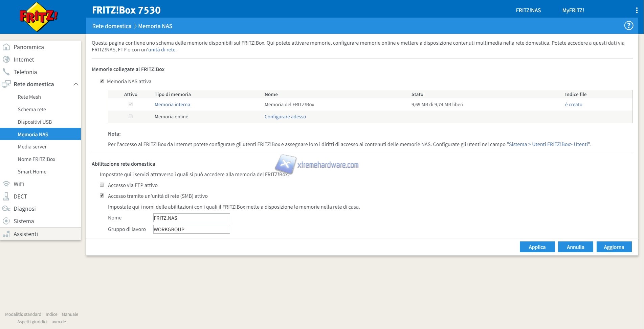Disable the Memoria NAS attiva checkbox
The height and width of the screenshot is (329, 644).
pos(102,81)
